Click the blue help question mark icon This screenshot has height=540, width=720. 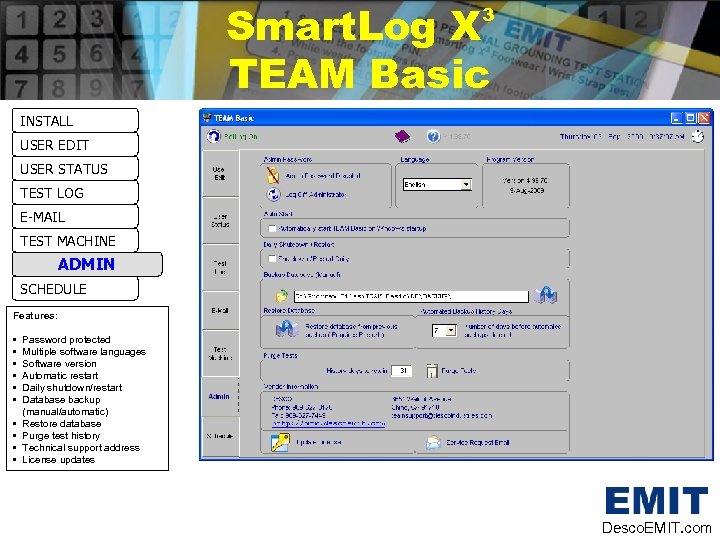433,136
